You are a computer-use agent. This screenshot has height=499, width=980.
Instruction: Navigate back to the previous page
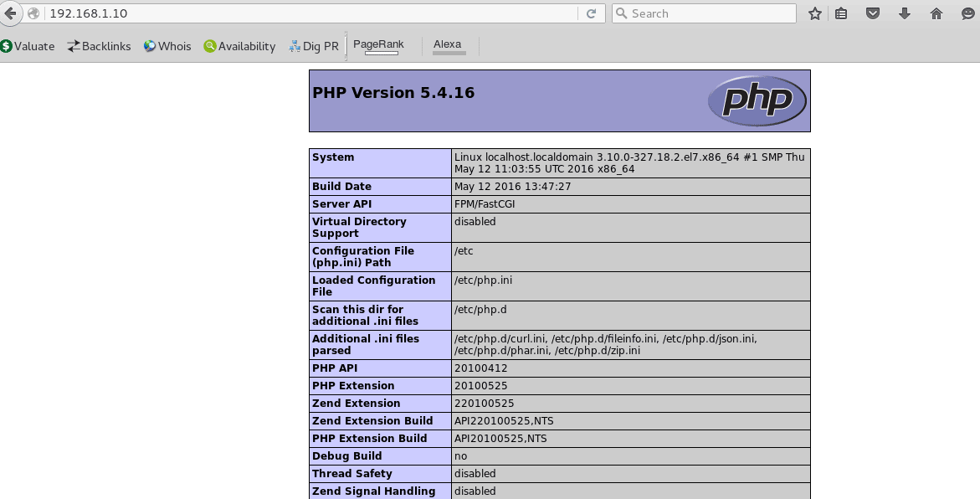[x=10, y=13]
